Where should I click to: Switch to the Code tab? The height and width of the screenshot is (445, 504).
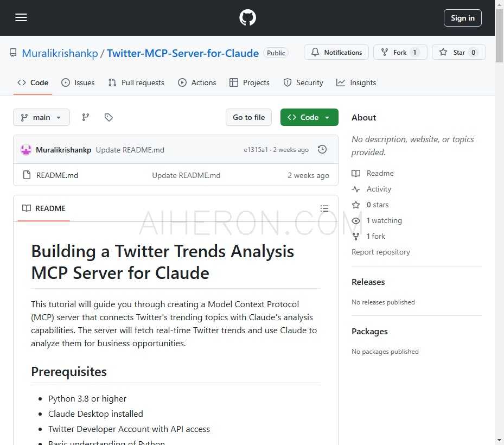(x=33, y=82)
